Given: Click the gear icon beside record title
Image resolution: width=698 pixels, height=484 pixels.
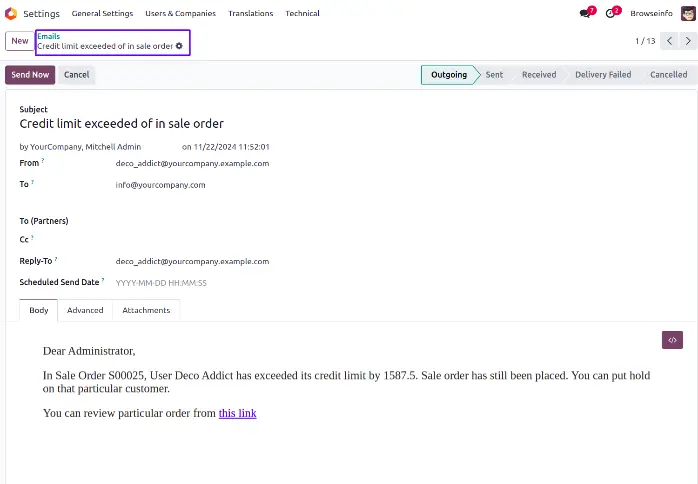Looking at the screenshot, I should pyautogui.click(x=180, y=46).
